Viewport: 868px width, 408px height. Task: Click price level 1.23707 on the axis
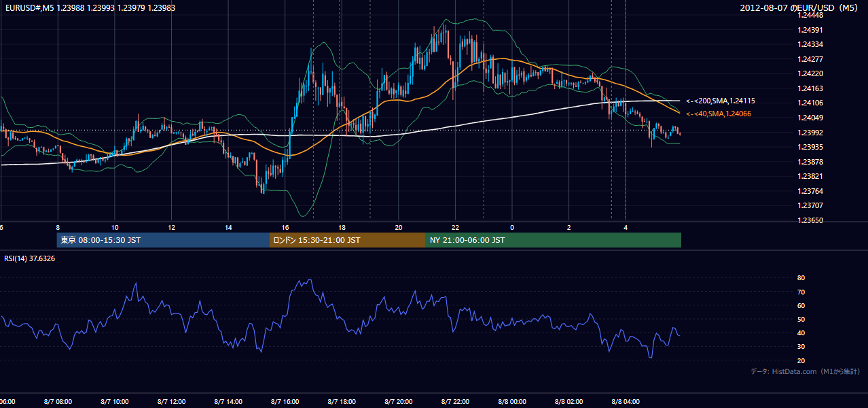click(810, 205)
